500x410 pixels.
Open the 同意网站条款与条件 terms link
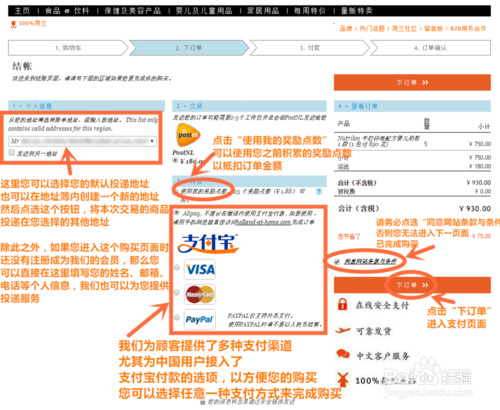coord(370,261)
